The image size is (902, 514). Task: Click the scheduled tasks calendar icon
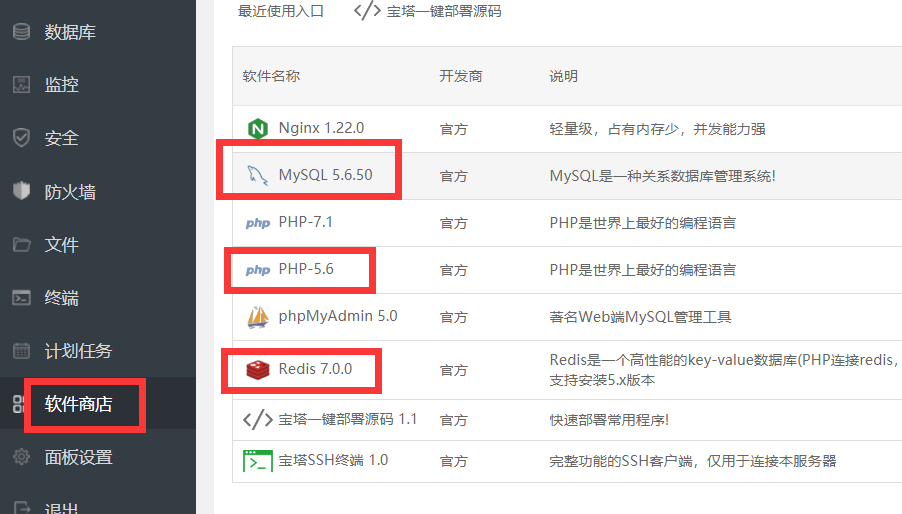pos(21,350)
